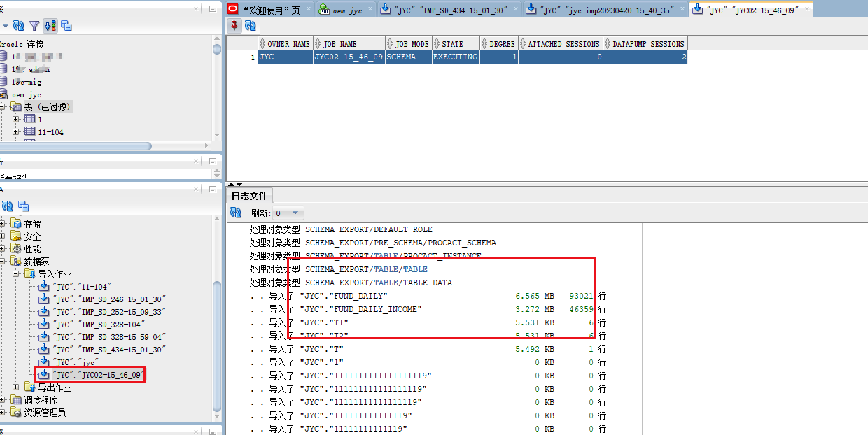Close the oem-jyc tab
This screenshot has height=435, width=868.
point(369,10)
